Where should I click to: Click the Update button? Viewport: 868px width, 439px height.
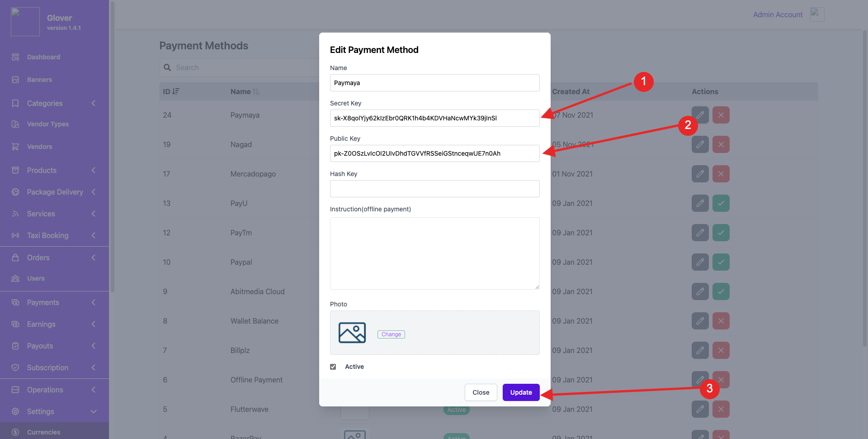coord(521,392)
